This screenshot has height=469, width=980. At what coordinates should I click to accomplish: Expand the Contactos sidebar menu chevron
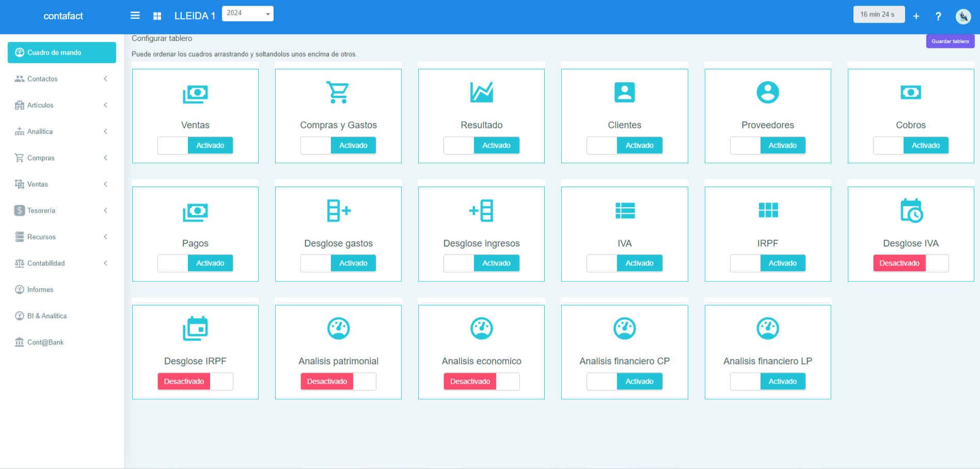[105, 79]
